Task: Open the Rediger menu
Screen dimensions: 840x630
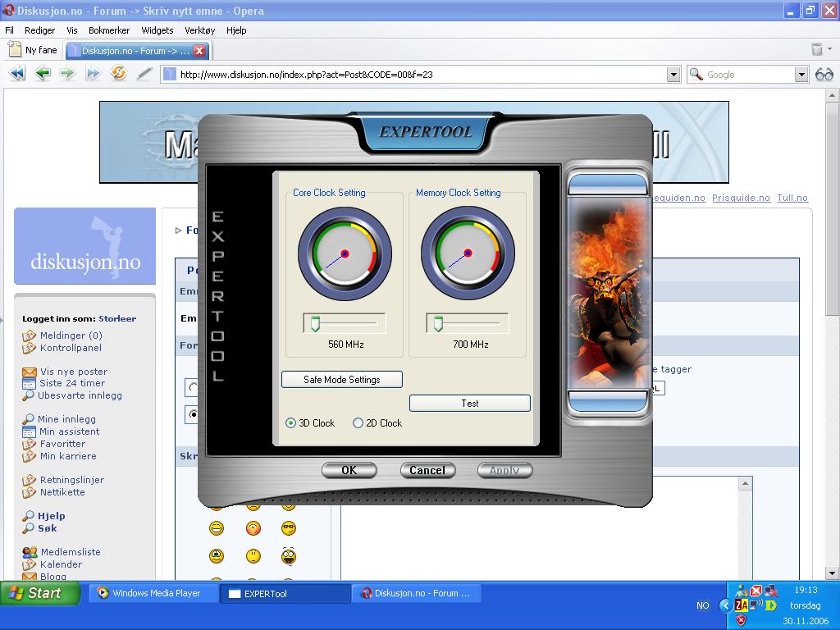Action: pyautogui.click(x=39, y=30)
